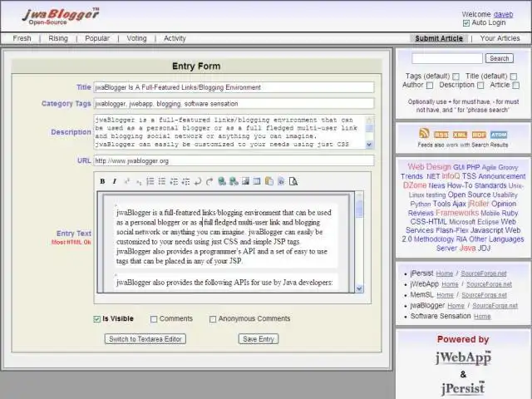Viewport: 532px width, 399px height.
Task: Open the ATOM feed badge
Action: point(499,135)
